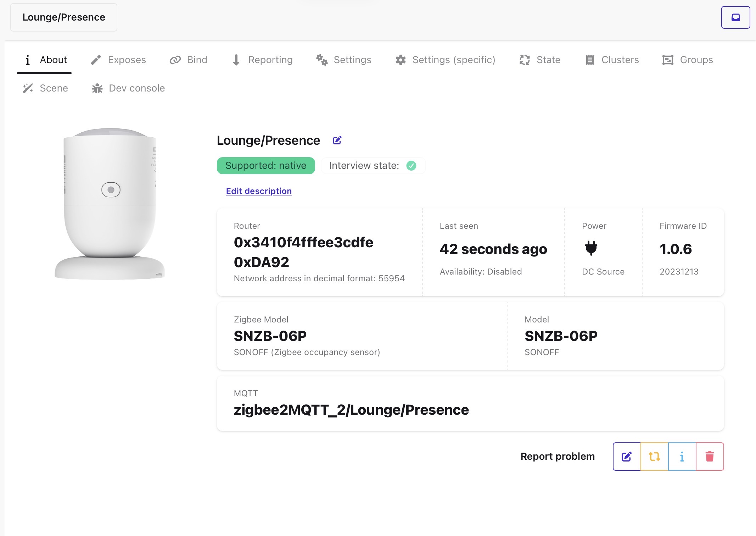Click the Lounge/Presence header button

pos(64,17)
